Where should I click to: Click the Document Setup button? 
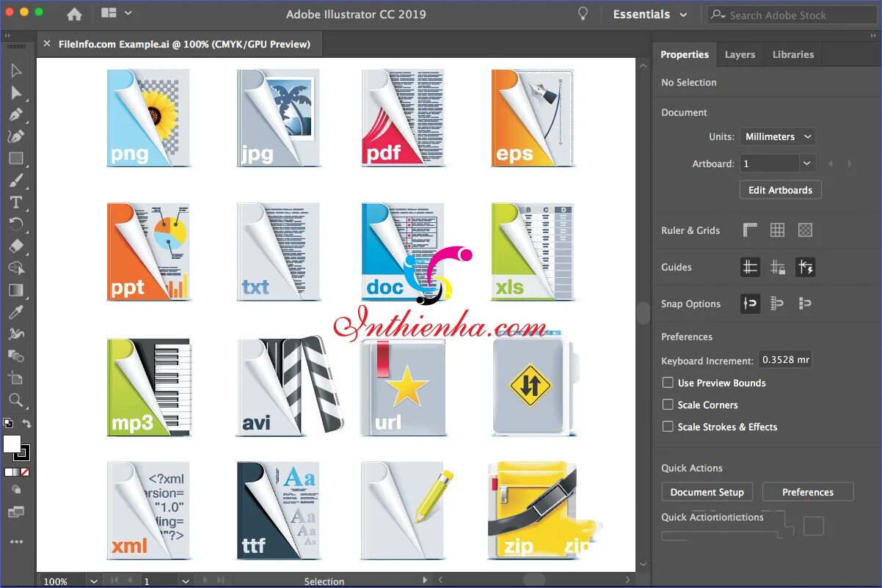(x=707, y=492)
